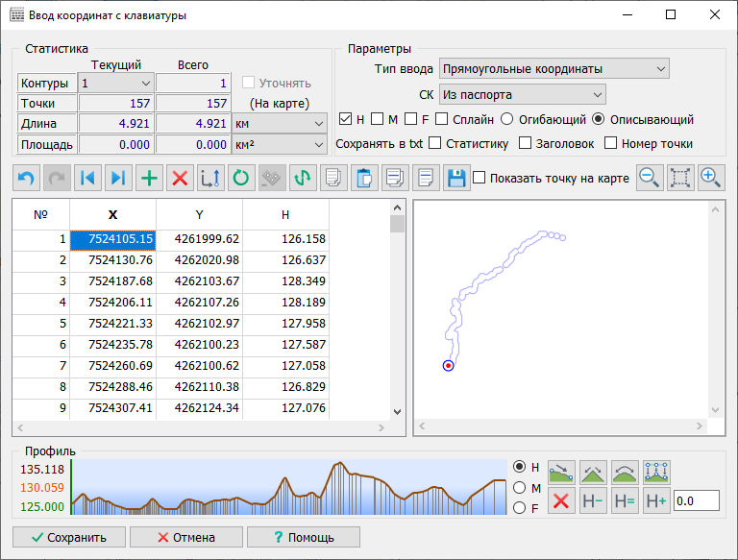The width and height of the screenshot is (738, 560).
Task: Open the Тип ввода dropdown
Action: tap(553, 69)
